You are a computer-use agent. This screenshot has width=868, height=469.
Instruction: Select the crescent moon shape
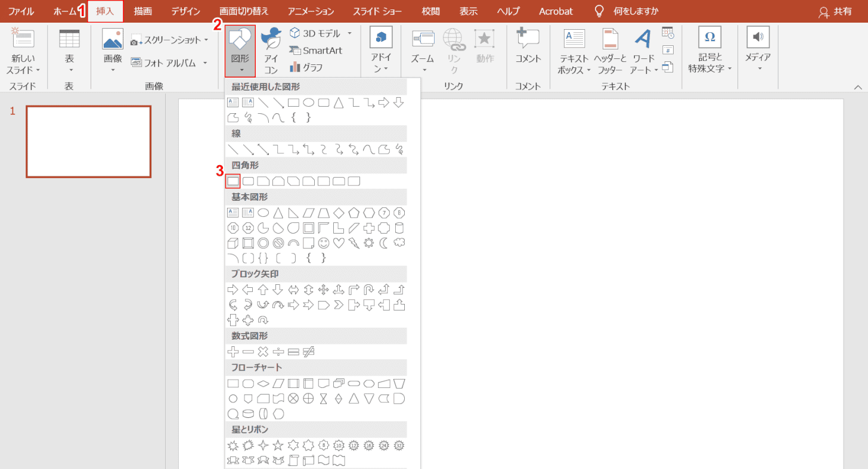tap(384, 243)
